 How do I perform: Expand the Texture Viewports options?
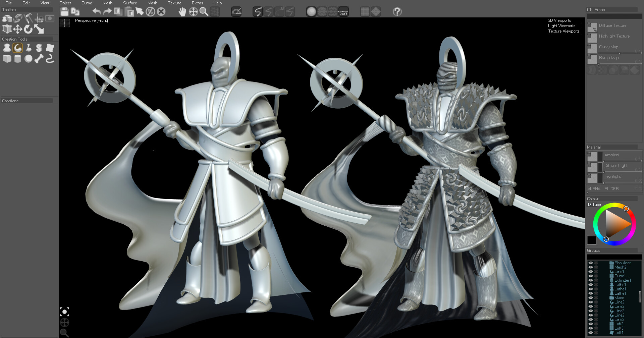(x=565, y=31)
